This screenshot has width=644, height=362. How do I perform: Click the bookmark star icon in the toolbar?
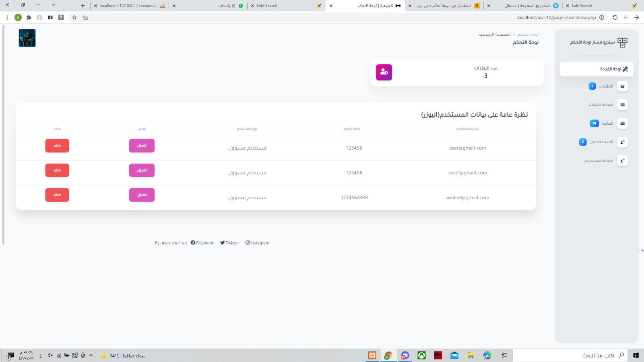point(74,17)
